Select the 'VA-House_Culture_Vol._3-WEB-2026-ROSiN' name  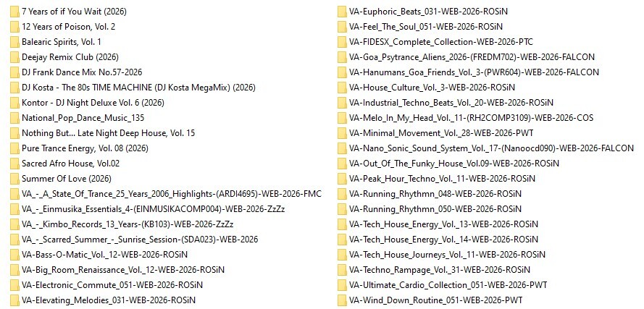click(432, 88)
